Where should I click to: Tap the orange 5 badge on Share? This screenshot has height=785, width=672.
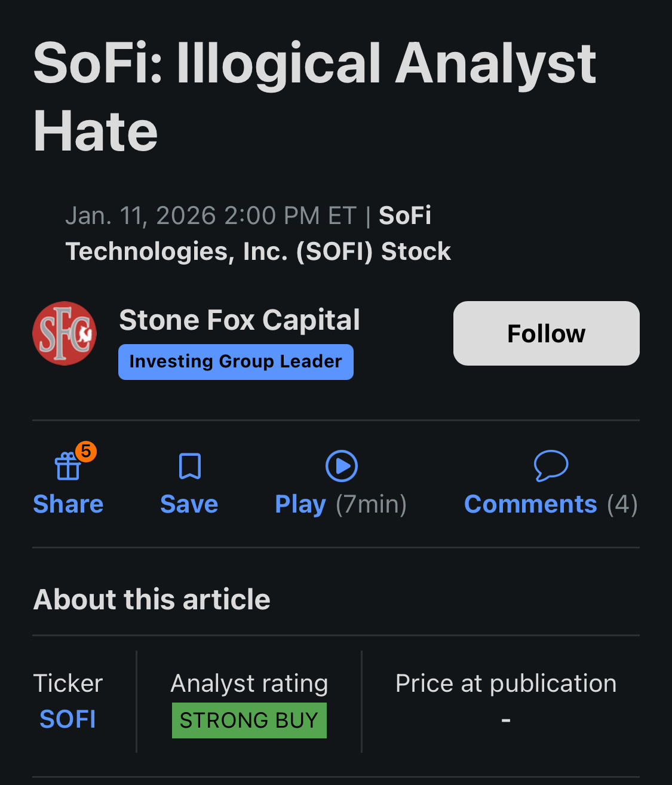[x=86, y=451]
